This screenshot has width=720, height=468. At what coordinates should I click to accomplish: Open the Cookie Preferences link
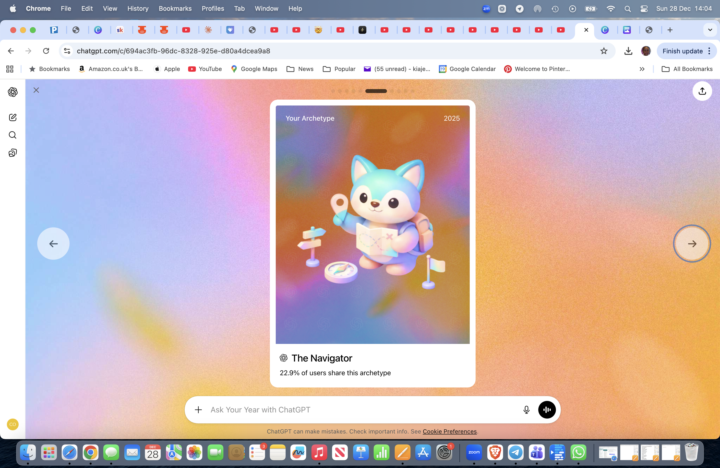449,432
